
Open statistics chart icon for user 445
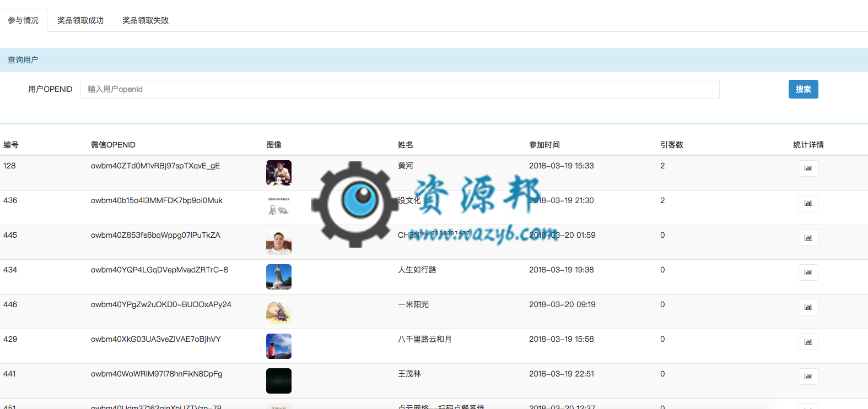808,238
